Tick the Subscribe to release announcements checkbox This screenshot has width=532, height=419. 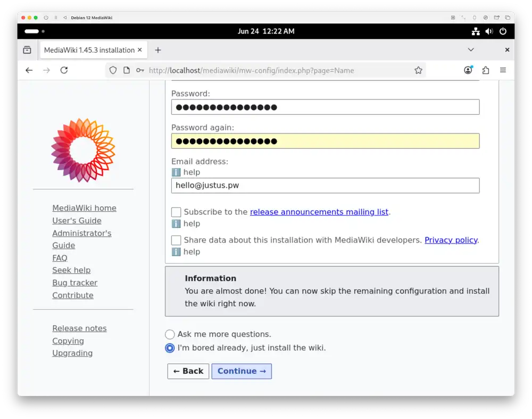click(x=176, y=212)
